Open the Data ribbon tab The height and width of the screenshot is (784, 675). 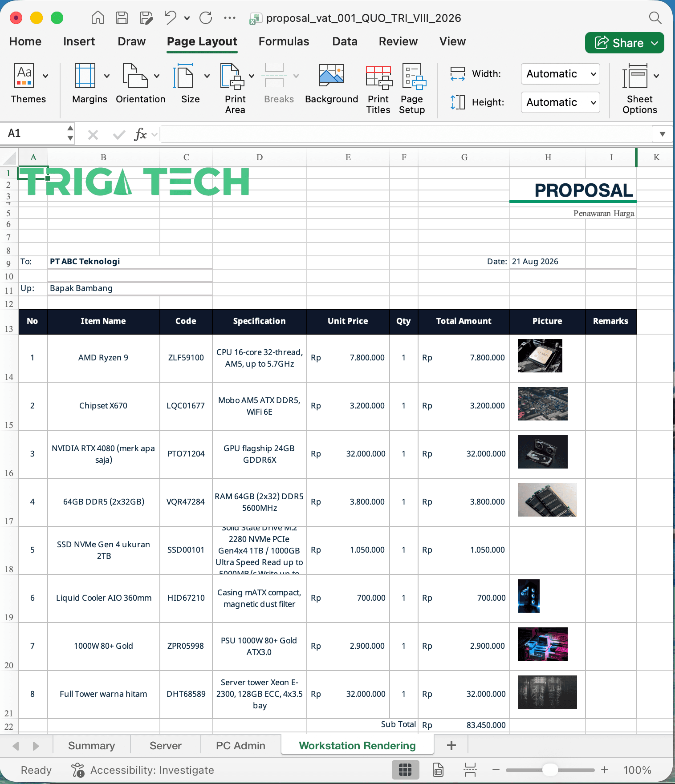(345, 41)
